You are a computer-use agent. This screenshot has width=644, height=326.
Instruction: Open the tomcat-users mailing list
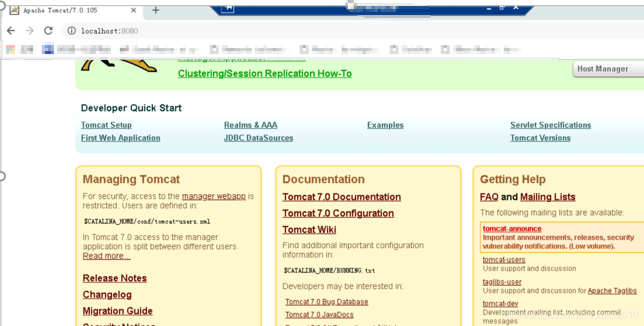click(504, 260)
